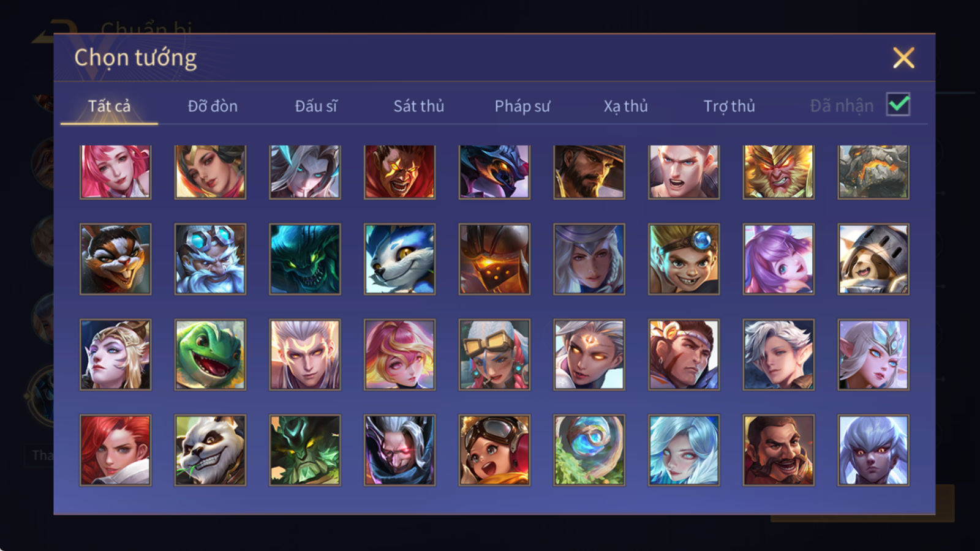
Task: Select the white-bearded dwarf with goggles hero
Action: [x=210, y=259]
